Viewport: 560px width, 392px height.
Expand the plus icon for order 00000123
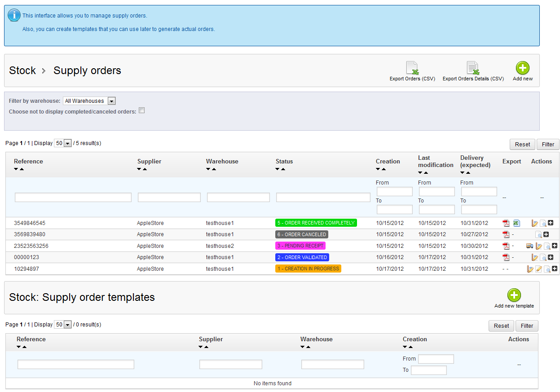tap(551, 257)
